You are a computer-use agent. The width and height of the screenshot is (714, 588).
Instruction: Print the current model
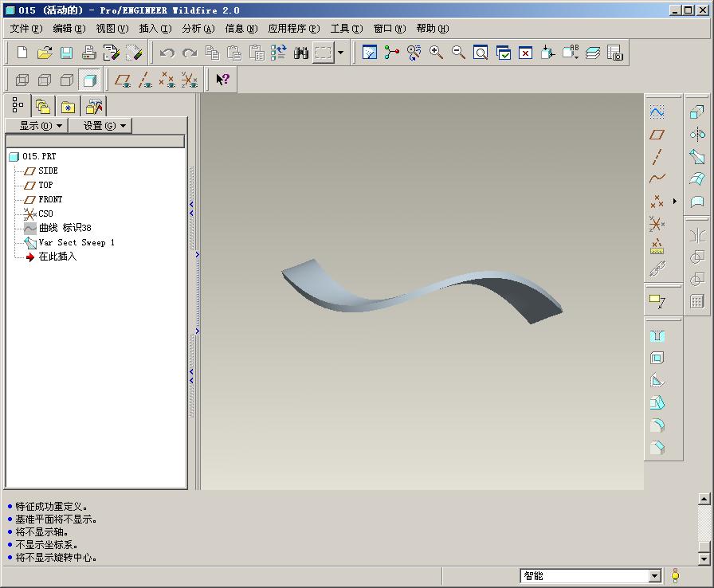pos(88,53)
